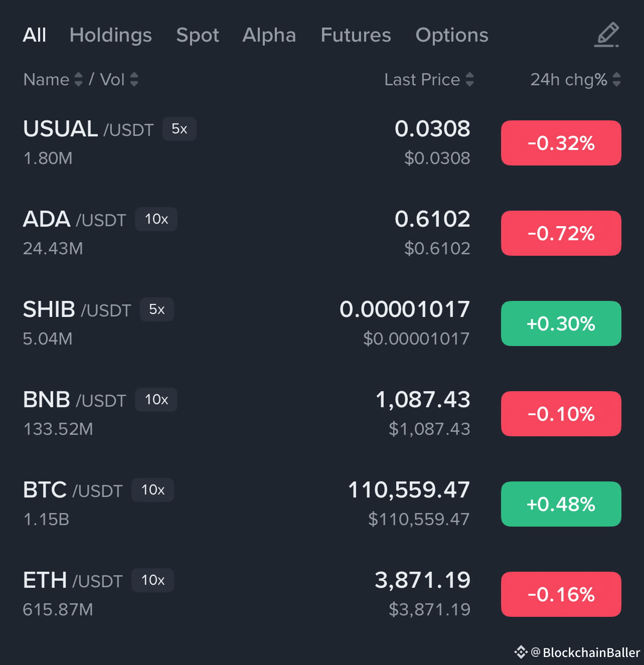Sort by Last Price arrows
This screenshot has height=665, width=644.
pos(469,79)
